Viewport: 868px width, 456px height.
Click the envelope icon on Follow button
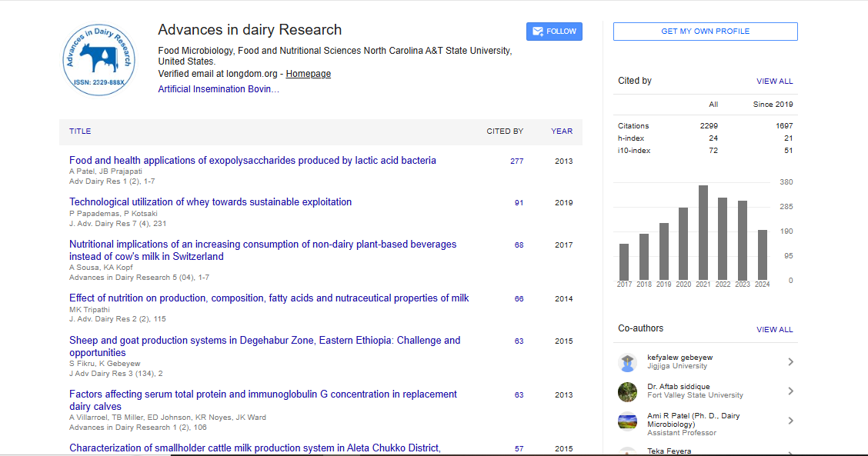coord(537,32)
